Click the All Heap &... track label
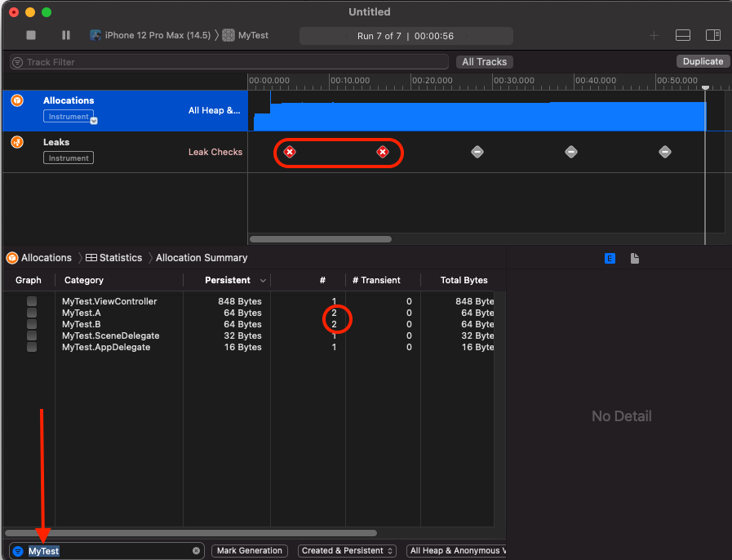Viewport: 732px width, 560px height. coord(215,110)
